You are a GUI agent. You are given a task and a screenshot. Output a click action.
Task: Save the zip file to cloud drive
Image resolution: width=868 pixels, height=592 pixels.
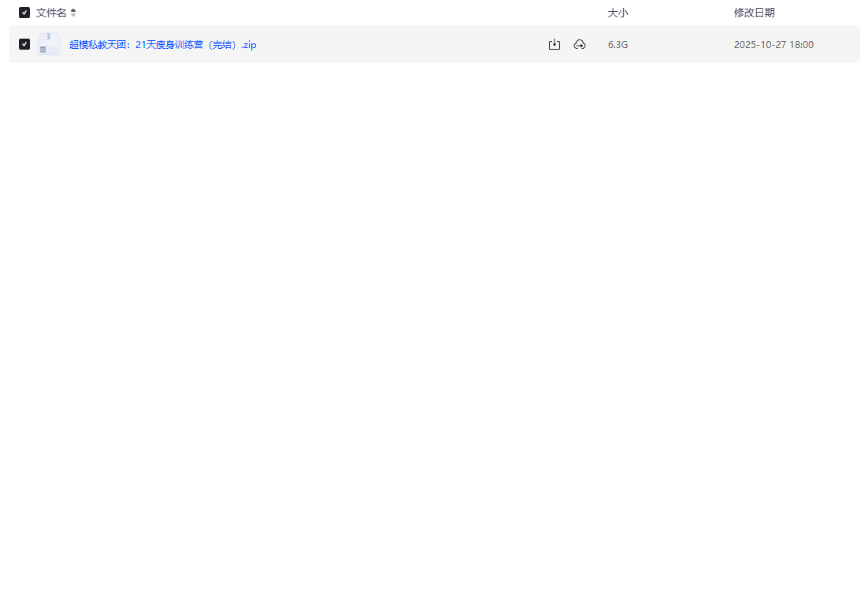580,45
